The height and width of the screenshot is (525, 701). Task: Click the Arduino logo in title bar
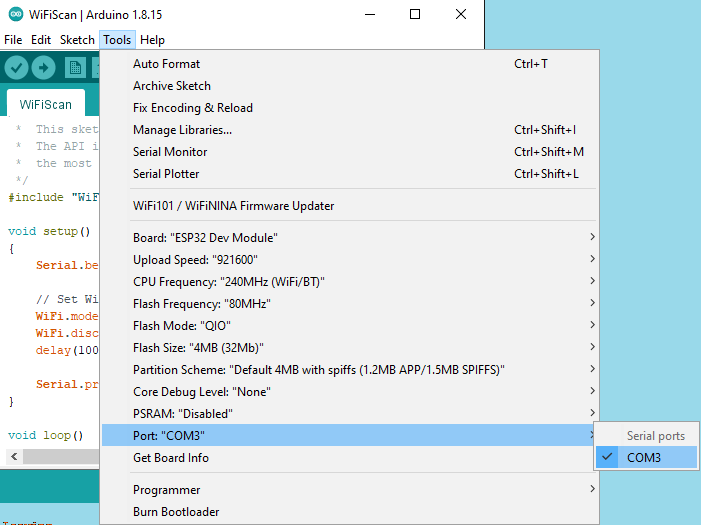pyautogui.click(x=16, y=14)
